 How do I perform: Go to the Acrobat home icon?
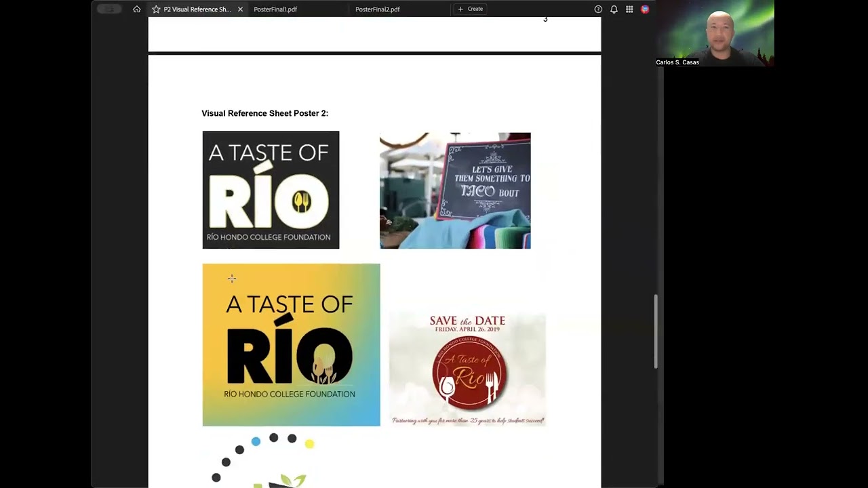137,9
